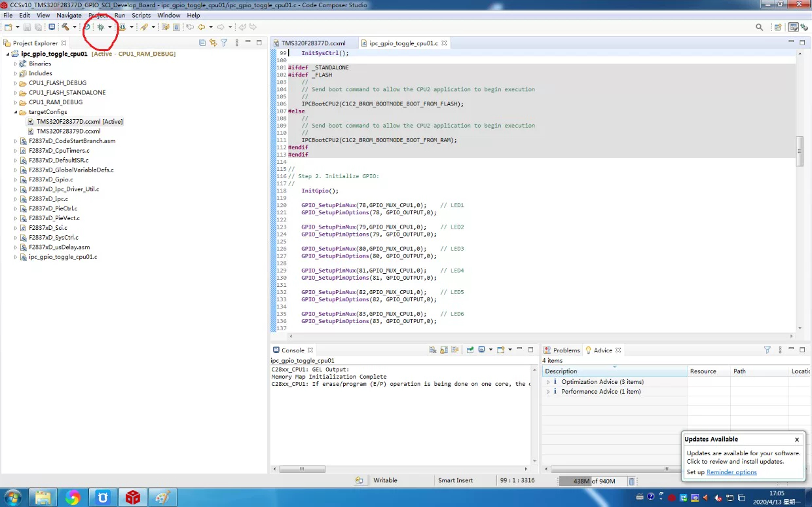Click the Code Composer red cube taskbar icon
This screenshot has width=812, height=507.
click(x=133, y=497)
